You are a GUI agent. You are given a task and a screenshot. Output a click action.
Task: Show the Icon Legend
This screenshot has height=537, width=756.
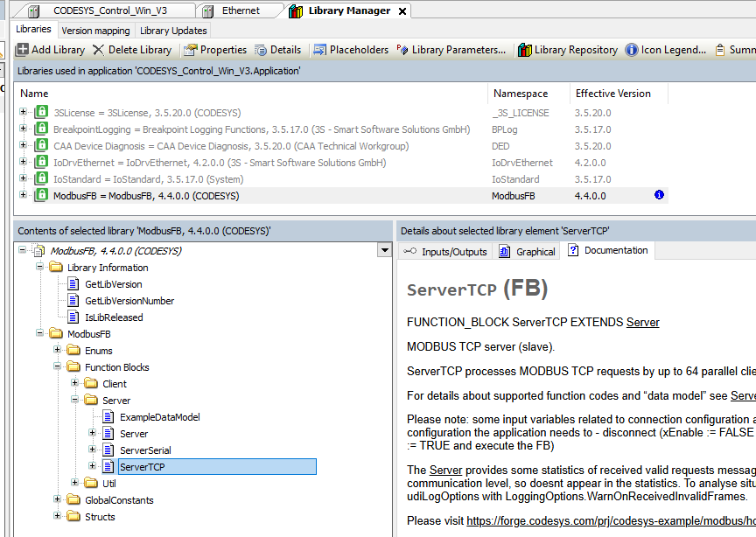pyautogui.click(x=666, y=50)
